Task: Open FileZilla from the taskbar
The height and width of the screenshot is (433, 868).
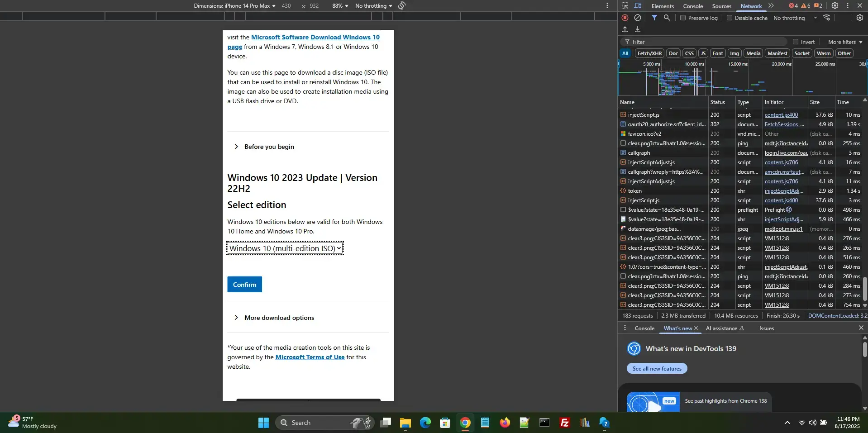Action: [x=565, y=423]
